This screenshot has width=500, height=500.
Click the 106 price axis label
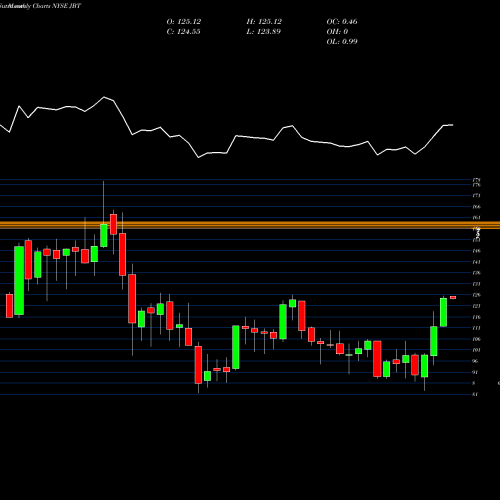tap(476, 339)
